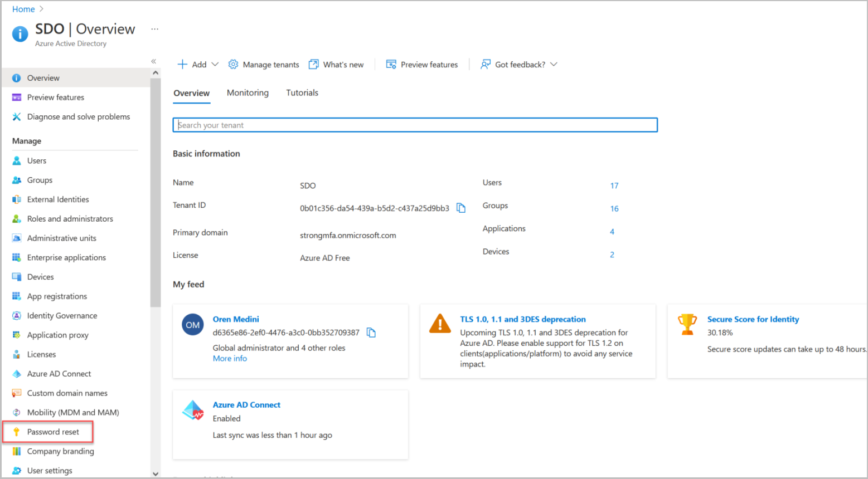Click the Add button in toolbar
The height and width of the screenshot is (479, 868).
[x=197, y=65]
